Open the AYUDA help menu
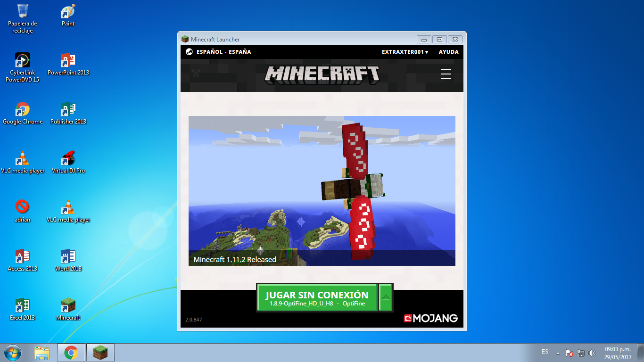This screenshot has height=362, width=644. [448, 52]
